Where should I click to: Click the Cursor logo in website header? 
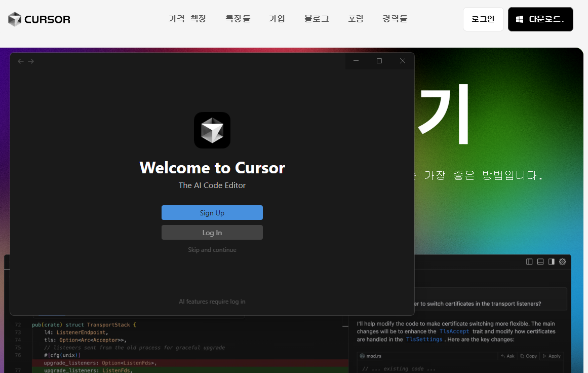(39, 19)
